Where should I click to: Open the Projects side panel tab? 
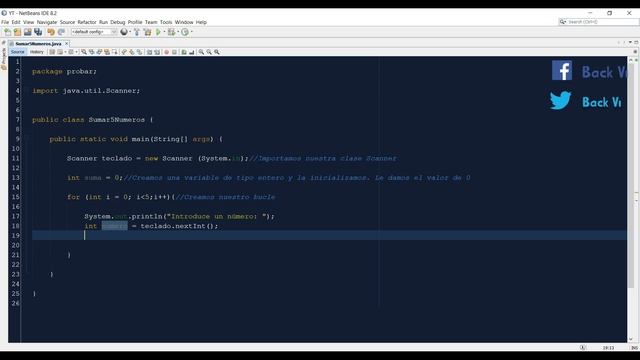(4, 60)
